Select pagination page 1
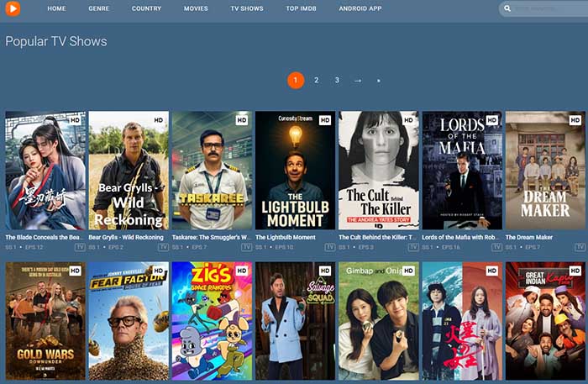 [296, 81]
